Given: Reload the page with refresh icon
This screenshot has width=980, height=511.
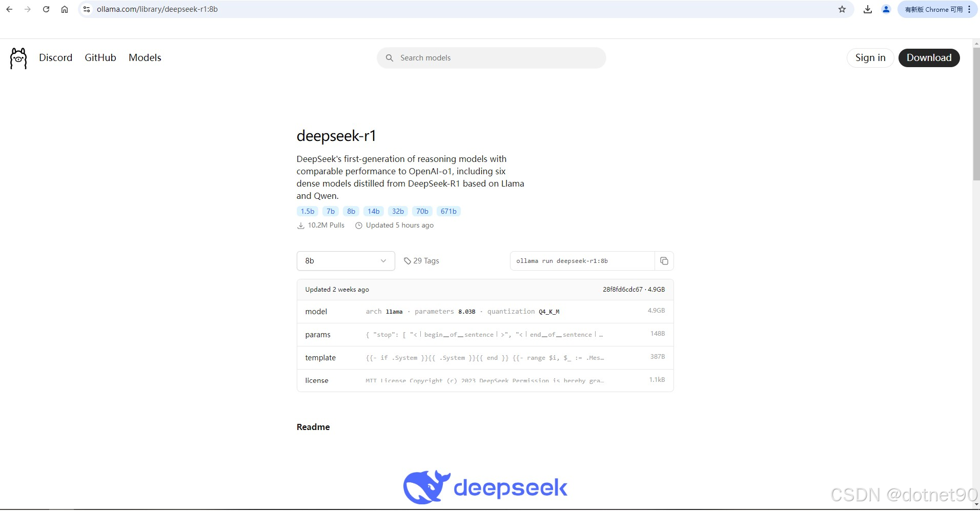Looking at the screenshot, I should [46, 9].
